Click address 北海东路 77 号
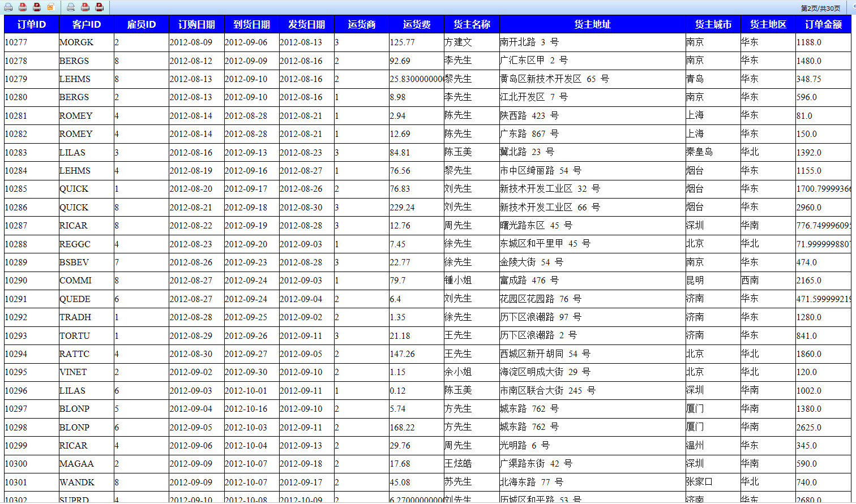856x504 pixels. pyautogui.click(x=532, y=483)
